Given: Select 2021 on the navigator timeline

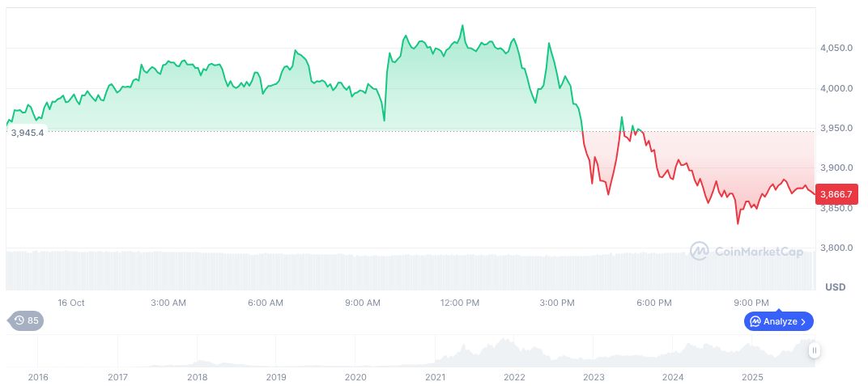Looking at the screenshot, I should point(435,377).
